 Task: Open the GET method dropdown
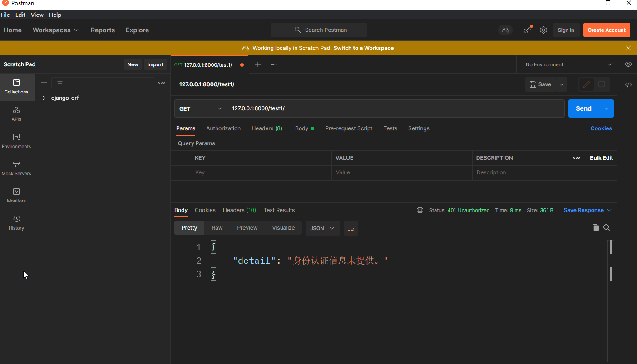click(x=201, y=108)
